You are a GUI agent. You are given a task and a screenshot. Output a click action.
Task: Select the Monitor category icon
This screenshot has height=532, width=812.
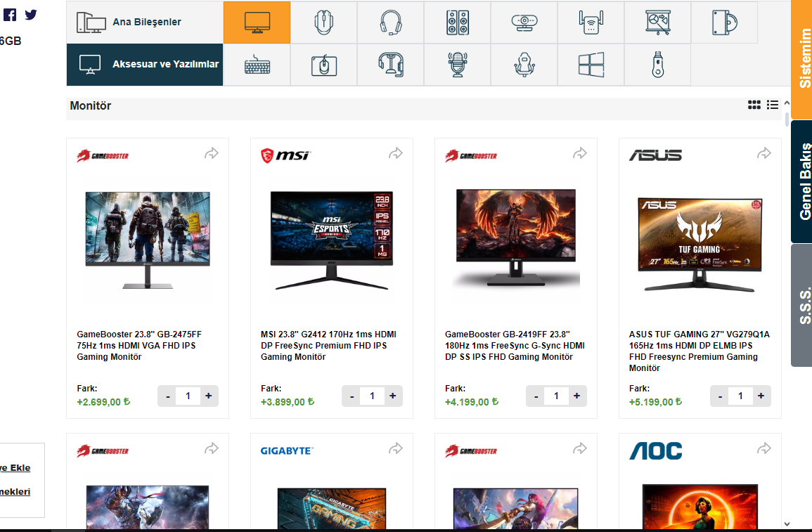pyautogui.click(x=257, y=22)
